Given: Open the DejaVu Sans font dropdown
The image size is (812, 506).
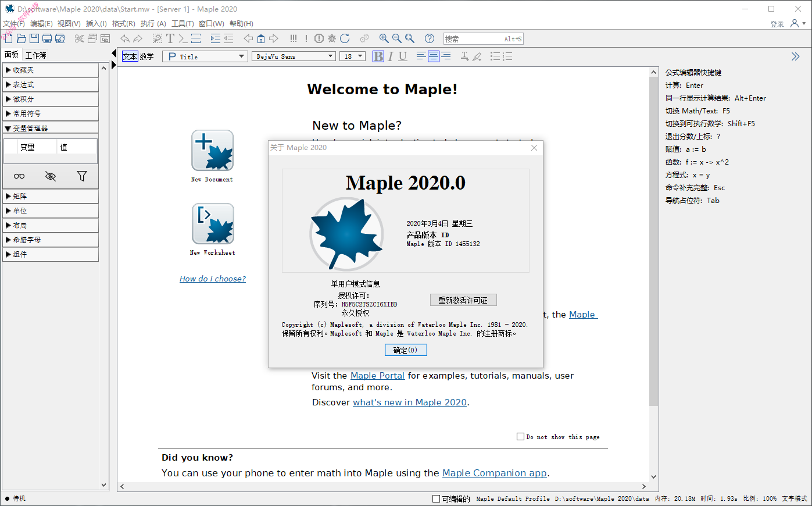Looking at the screenshot, I should click(294, 56).
